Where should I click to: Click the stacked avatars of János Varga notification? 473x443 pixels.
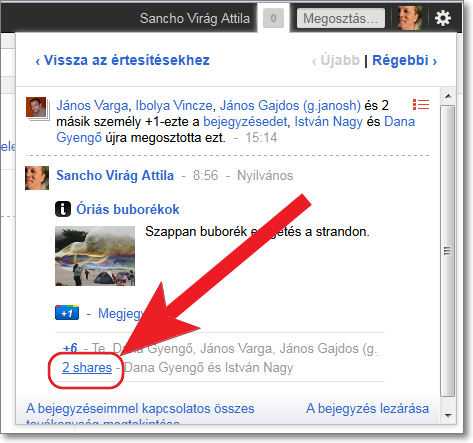tap(37, 108)
